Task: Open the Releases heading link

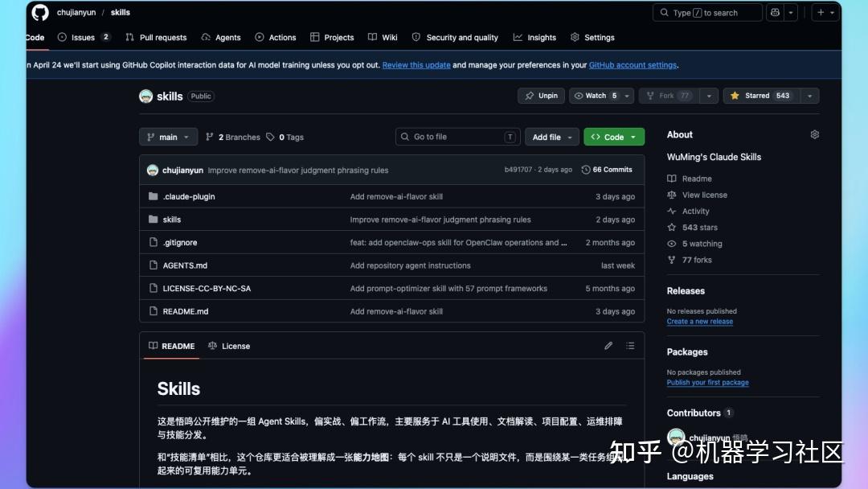Action: coord(686,290)
